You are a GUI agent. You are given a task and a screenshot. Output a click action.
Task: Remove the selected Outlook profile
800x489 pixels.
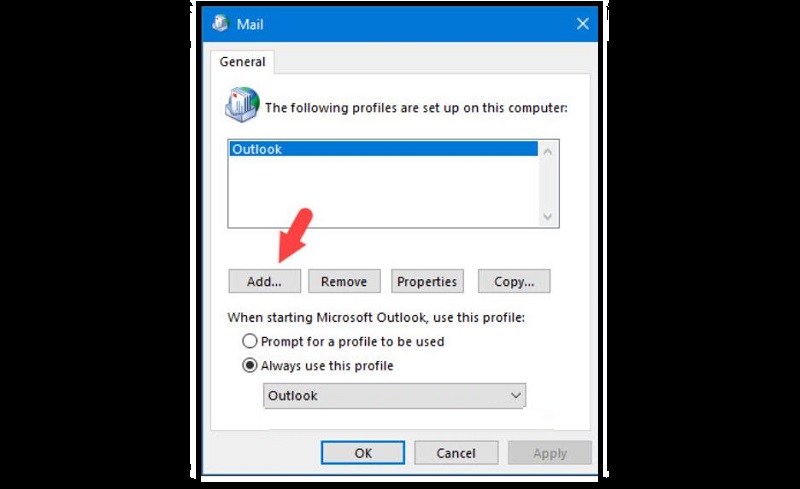[x=344, y=281]
